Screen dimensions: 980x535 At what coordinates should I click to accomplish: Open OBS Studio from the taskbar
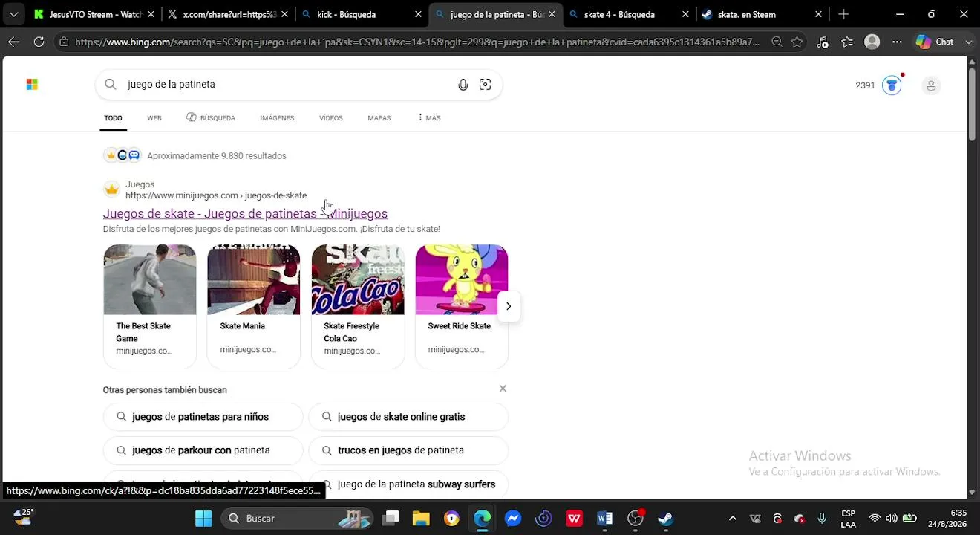pos(636,519)
